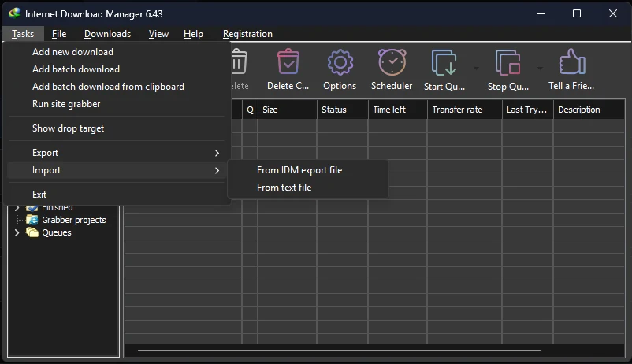Sort by the Q column header
The height and width of the screenshot is (364, 632).
(250, 110)
